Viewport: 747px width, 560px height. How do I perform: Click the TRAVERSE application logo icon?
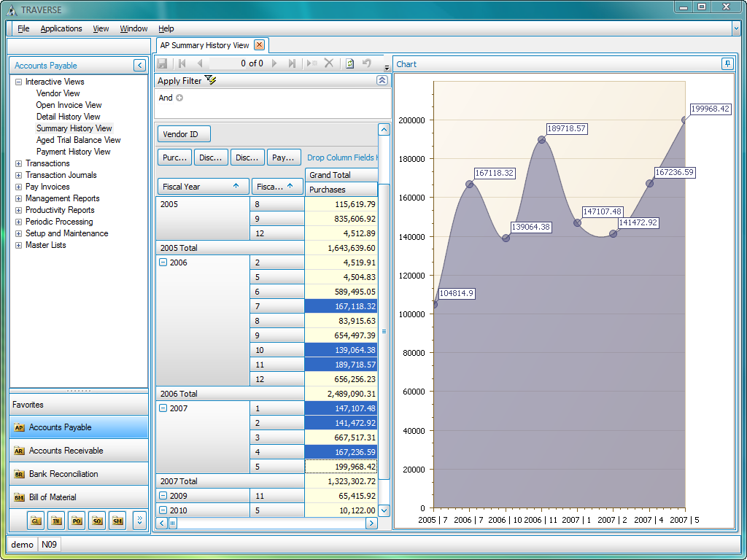click(x=12, y=9)
